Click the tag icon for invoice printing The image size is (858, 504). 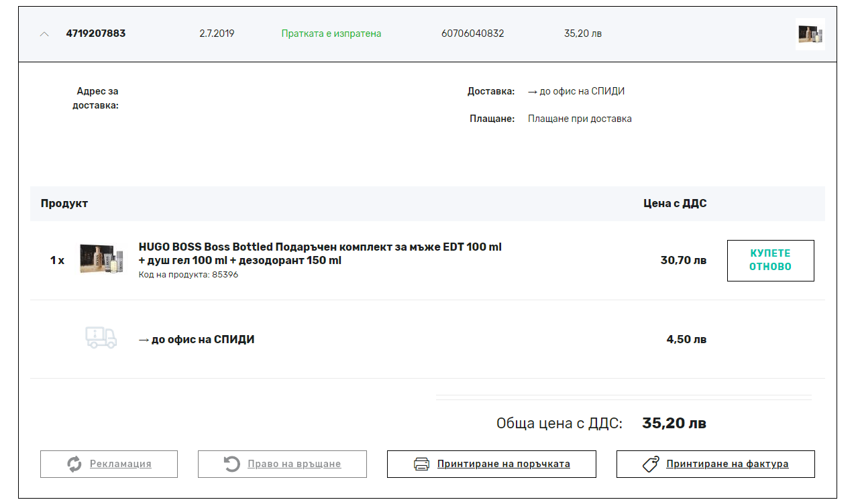coord(650,464)
